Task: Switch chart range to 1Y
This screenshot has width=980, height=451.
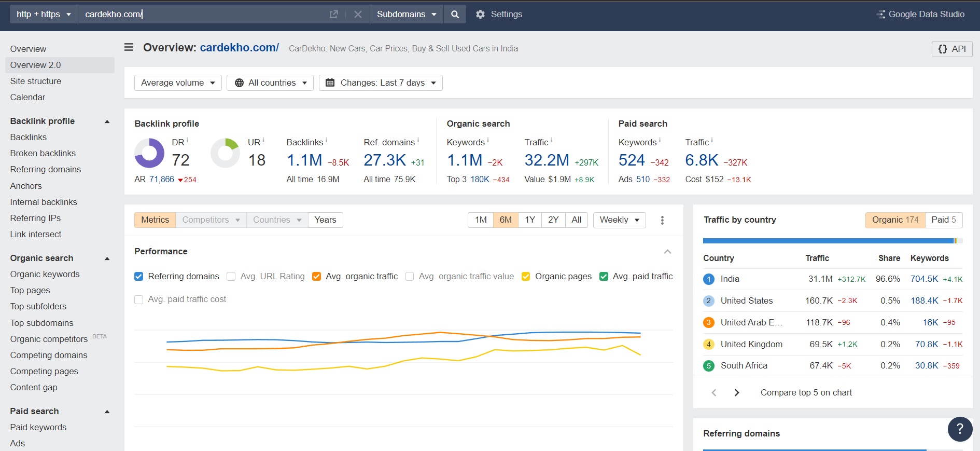Action: point(530,220)
